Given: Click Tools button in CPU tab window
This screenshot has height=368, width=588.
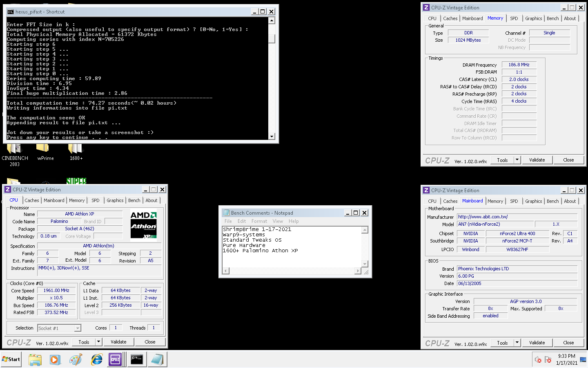Looking at the screenshot, I should (x=84, y=342).
